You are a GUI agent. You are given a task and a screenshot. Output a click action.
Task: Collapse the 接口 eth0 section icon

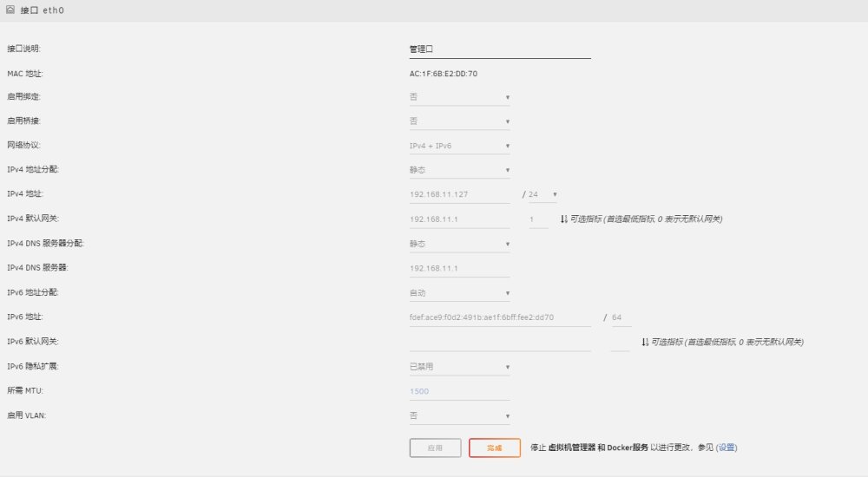[10, 10]
